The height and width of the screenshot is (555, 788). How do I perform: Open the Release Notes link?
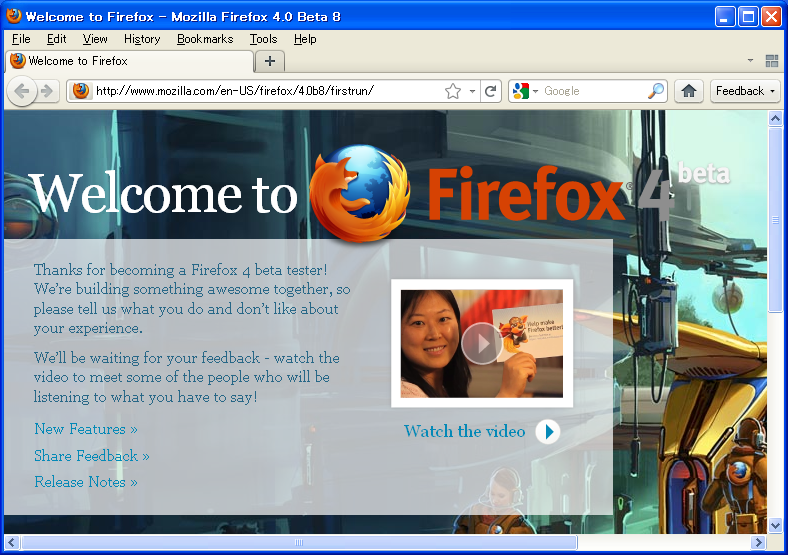(x=86, y=482)
